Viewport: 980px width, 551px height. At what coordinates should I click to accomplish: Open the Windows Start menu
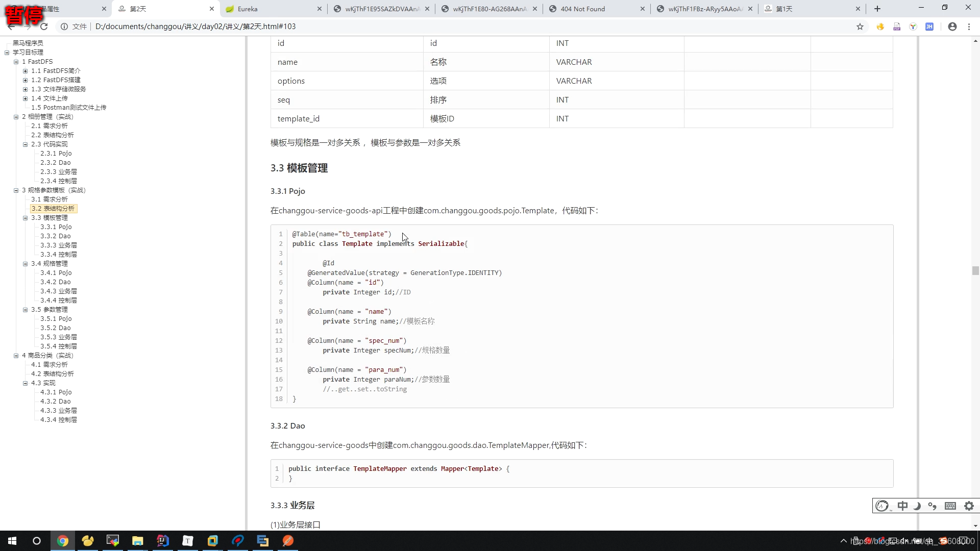[12, 541]
